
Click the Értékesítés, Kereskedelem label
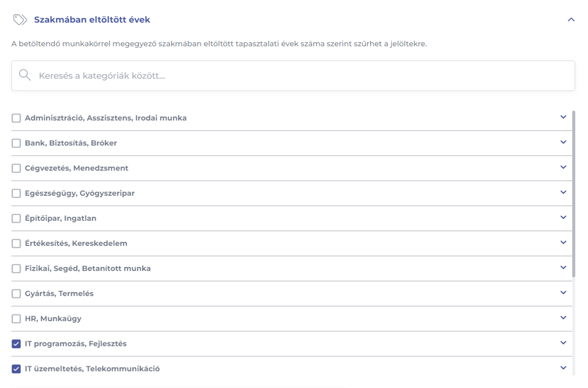[x=76, y=243]
